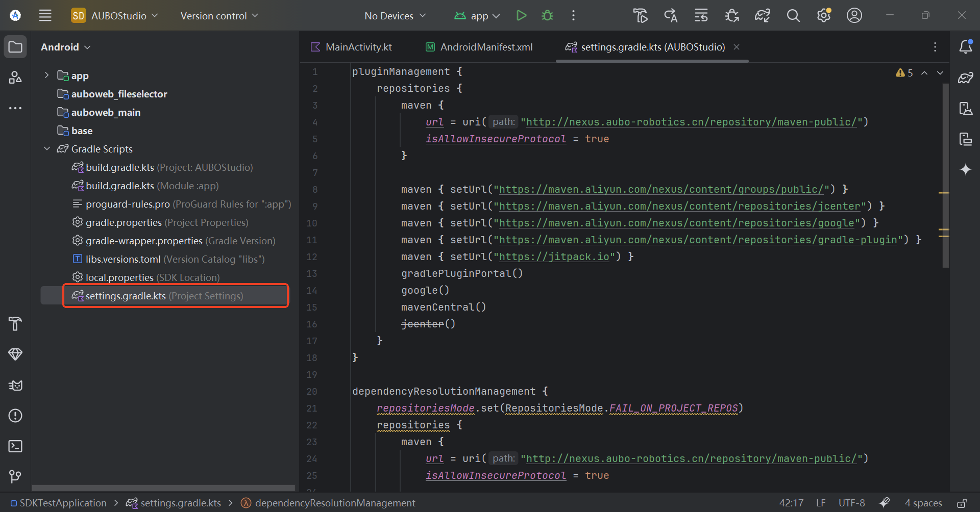This screenshot has height=512, width=980.
Task: Open the Gemini AI assistant
Action: click(966, 169)
